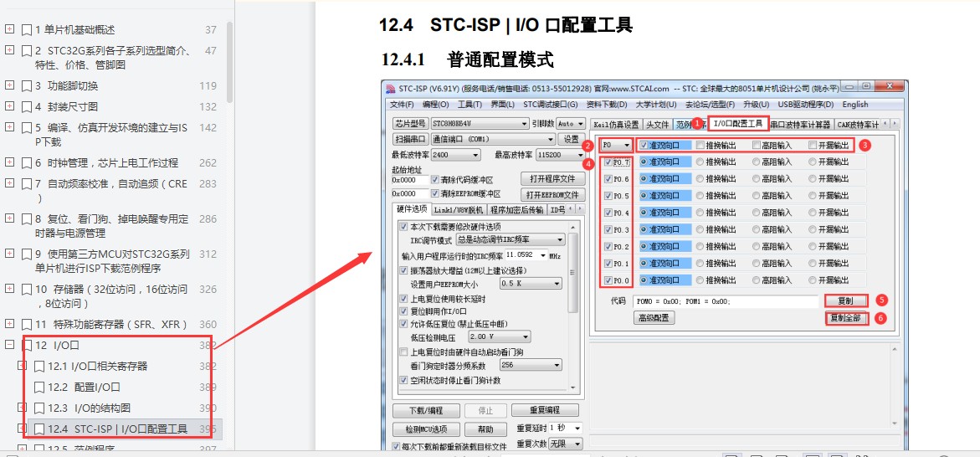This screenshot has width=980, height=457.
Task: Jump to bookmark 12.4 STC-ISP | I/O口配置工具
Action: point(118,429)
